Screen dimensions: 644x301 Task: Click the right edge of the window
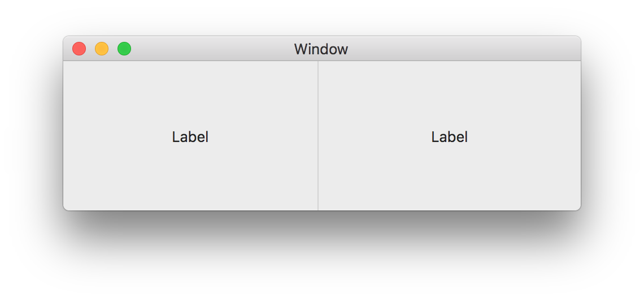[x=580, y=136]
